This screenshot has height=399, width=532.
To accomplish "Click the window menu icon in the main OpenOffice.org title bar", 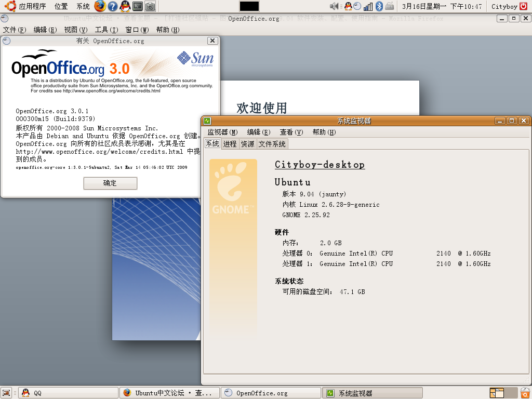I will click(x=5, y=18).
